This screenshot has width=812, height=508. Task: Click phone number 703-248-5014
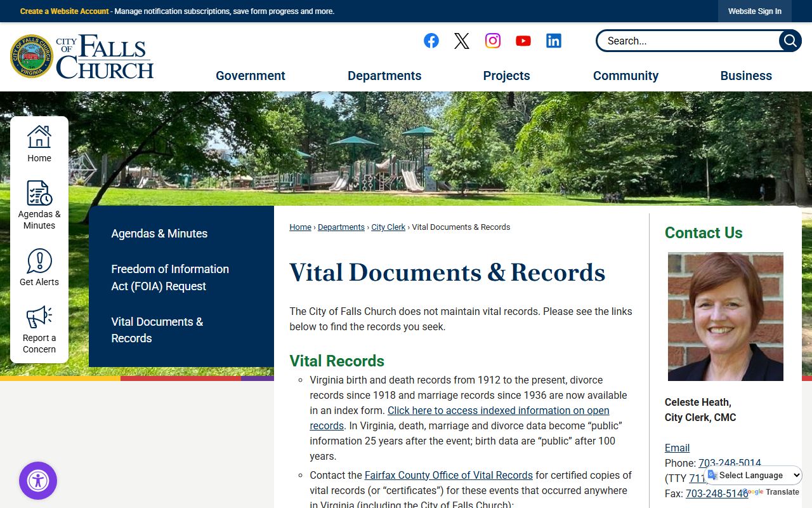[730, 463]
